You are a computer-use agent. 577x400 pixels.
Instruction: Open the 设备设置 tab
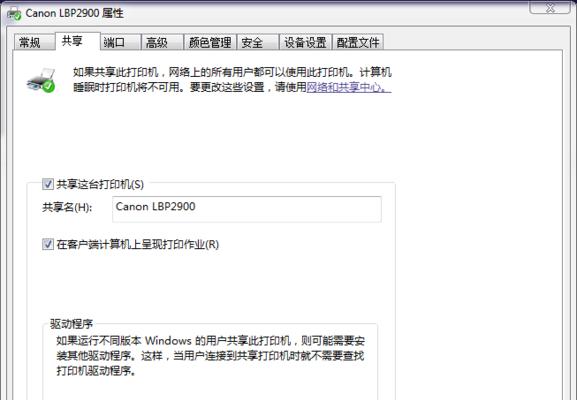(x=305, y=42)
